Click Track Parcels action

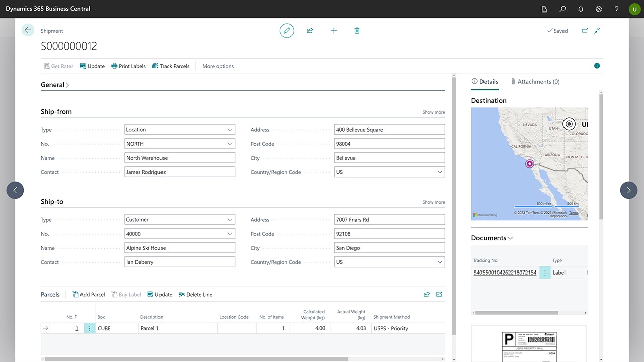171,66
